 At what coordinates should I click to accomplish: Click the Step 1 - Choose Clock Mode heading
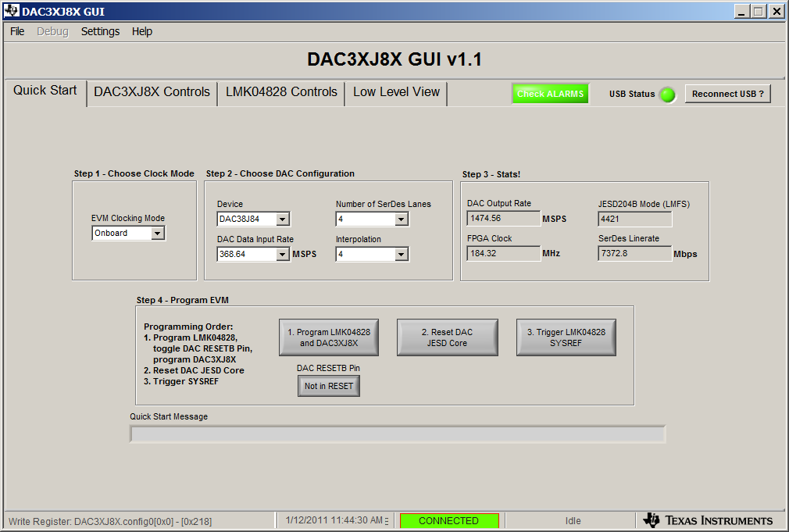[134, 173]
